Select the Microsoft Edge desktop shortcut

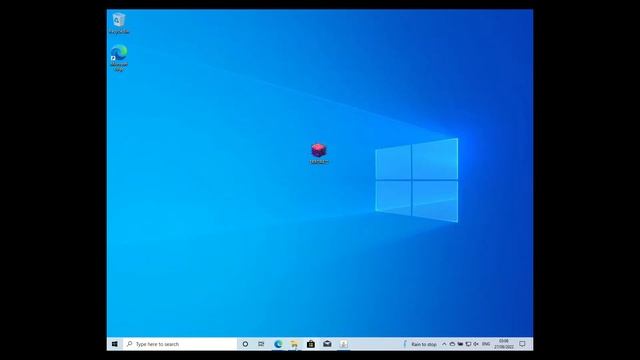pos(119,58)
